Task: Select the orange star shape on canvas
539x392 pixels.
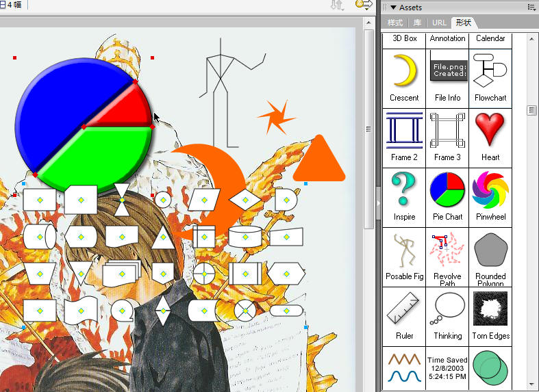Action: tap(277, 118)
